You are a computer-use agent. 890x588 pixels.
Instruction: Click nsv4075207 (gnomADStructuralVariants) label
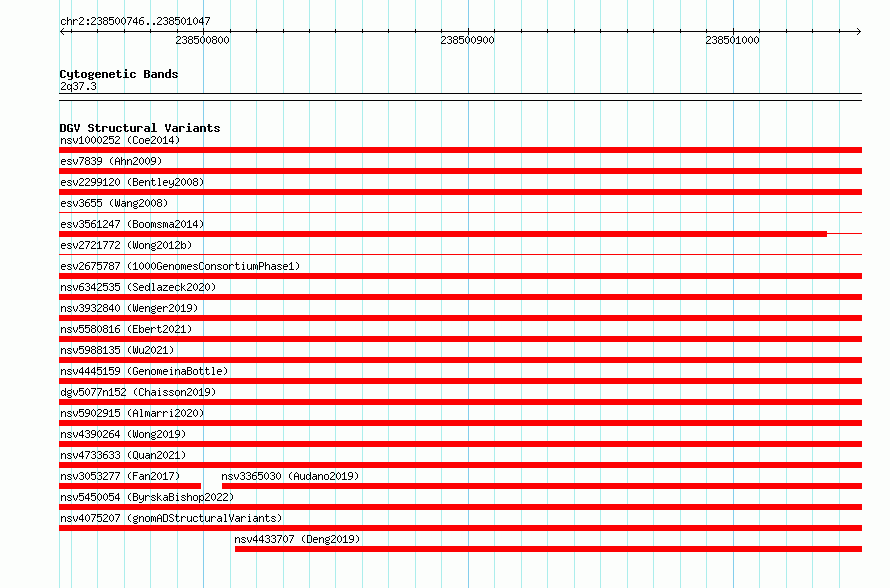click(x=171, y=518)
